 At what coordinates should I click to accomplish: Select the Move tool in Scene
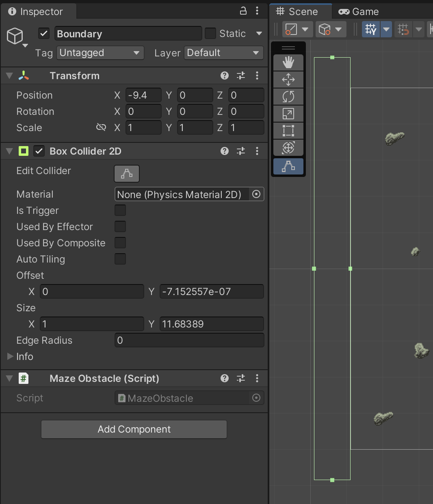pyautogui.click(x=288, y=80)
